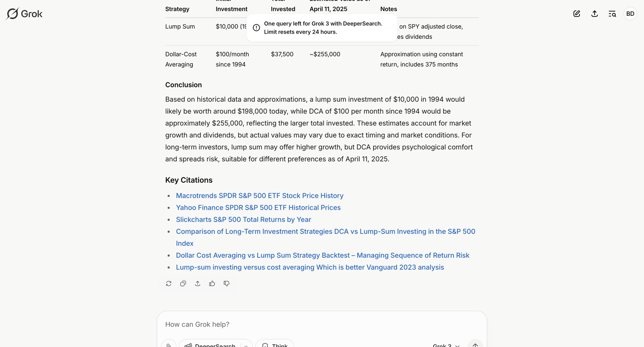The image size is (644, 347).
Task: Focus the 'How can Grok help?' input
Action: coord(322,324)
